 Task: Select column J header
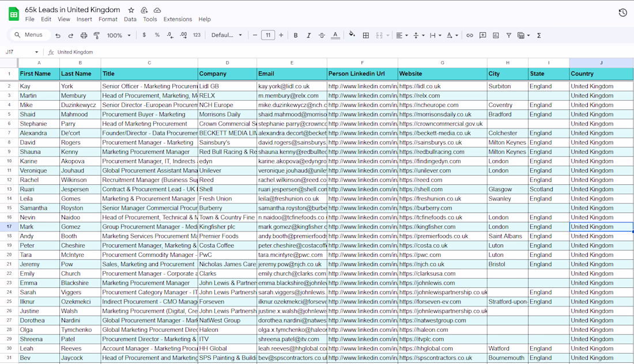pos(601,63)
